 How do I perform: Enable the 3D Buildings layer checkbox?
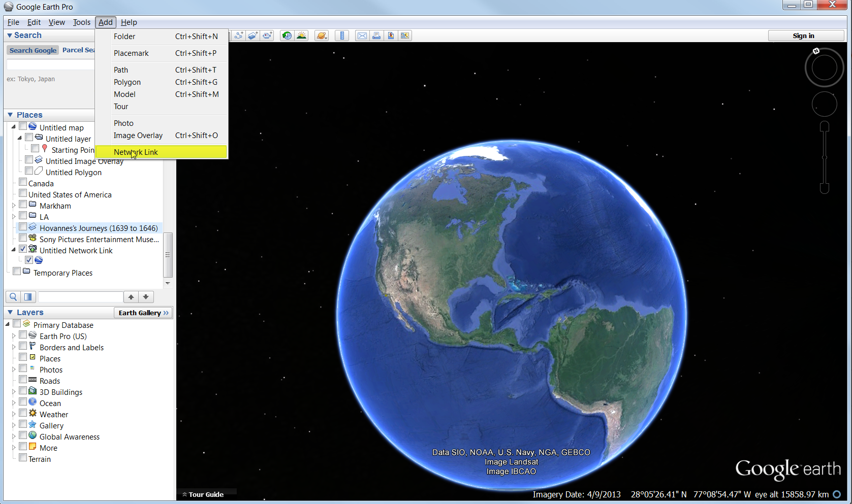coord(23,391)
